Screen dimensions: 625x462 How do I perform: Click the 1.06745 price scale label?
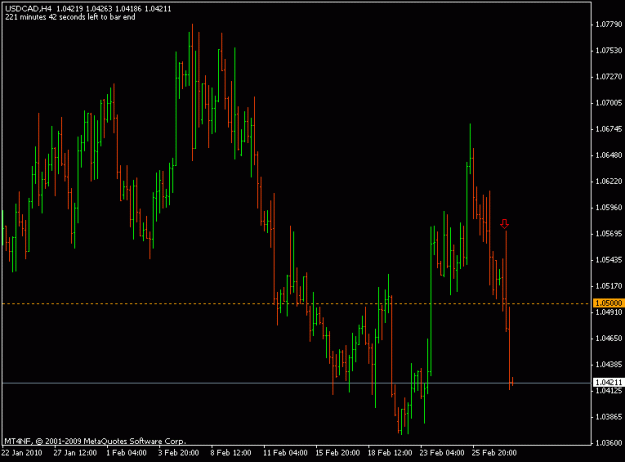[609, 129]
